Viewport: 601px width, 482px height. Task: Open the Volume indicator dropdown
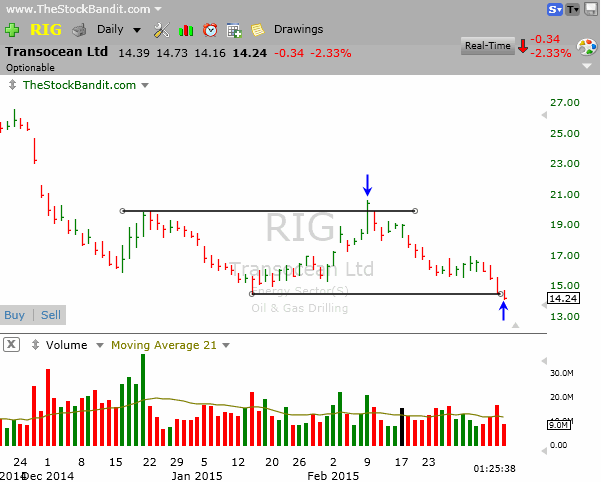coord(100,346)
